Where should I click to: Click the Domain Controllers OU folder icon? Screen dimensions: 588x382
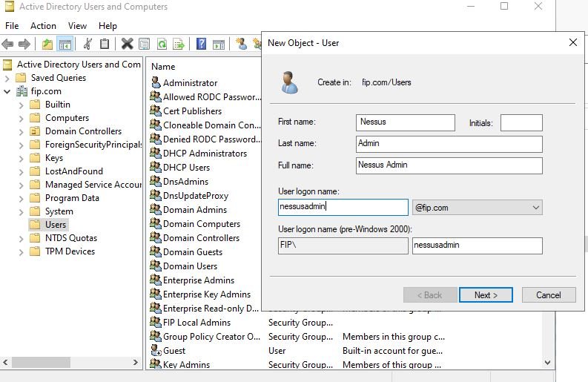point(35,131)
